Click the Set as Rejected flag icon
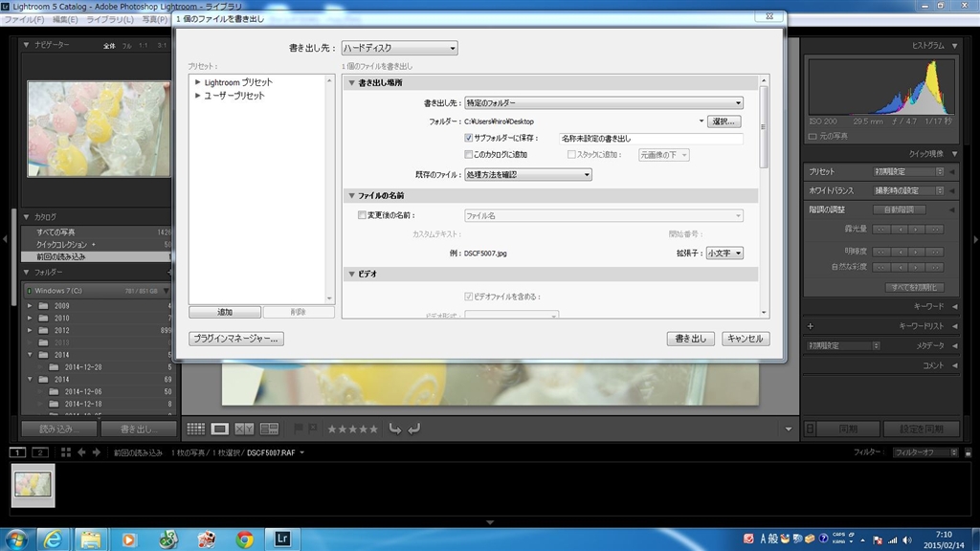The height and width of the screenshot is (551, 980). click(x=313, y=429)
